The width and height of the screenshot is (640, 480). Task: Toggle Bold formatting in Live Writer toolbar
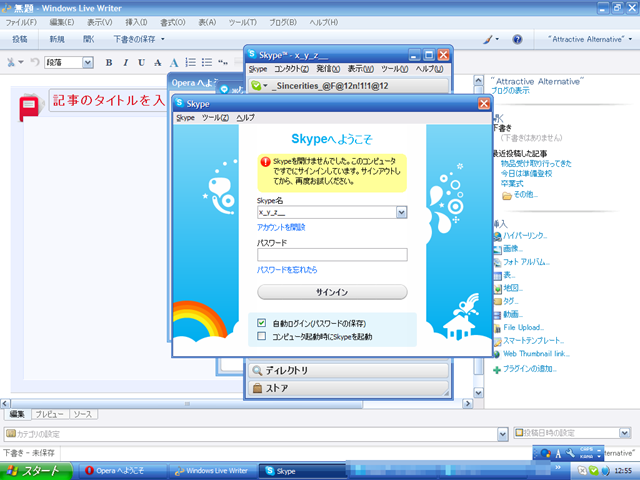109,62
